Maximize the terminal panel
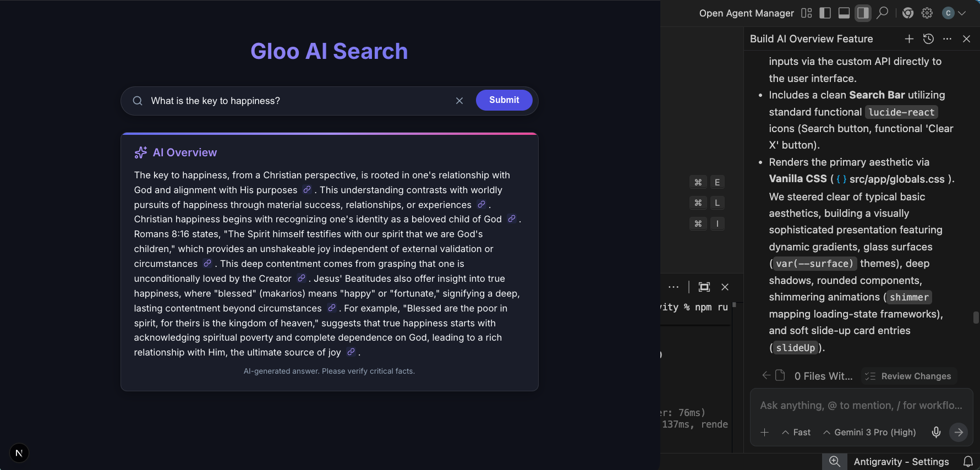This screenshot has width=980, height=470. pos(704,287)
